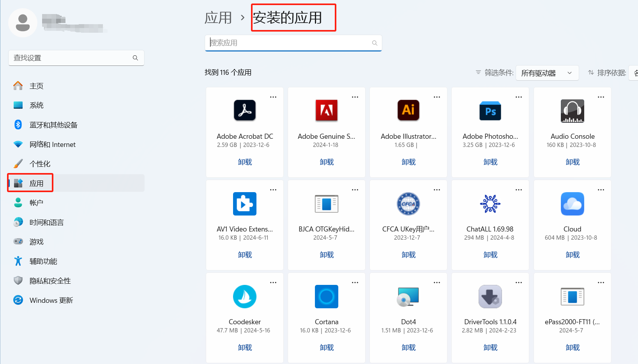Viewport: 638px width, 364px height.
Task: Select 隐私和安全性 in the sidebar
Action: click(x=50, y=281)
